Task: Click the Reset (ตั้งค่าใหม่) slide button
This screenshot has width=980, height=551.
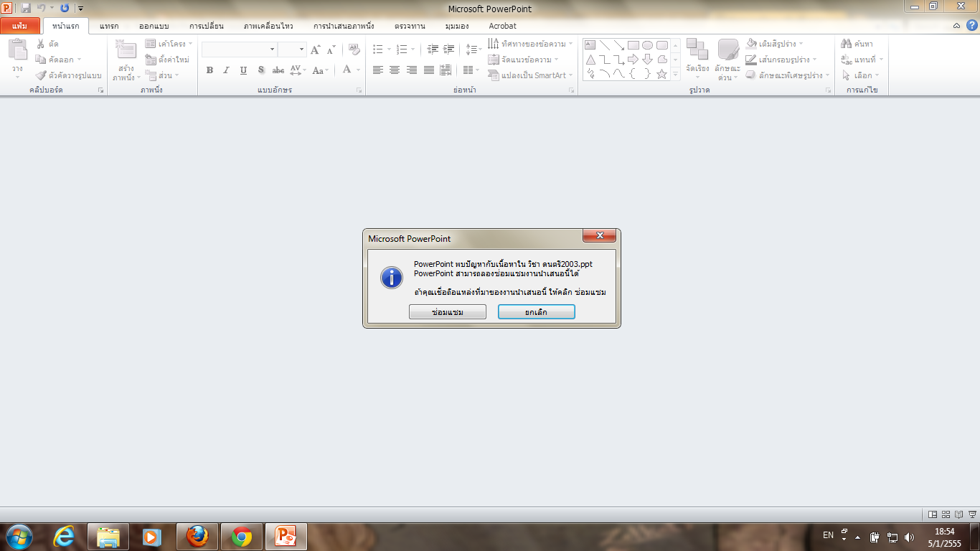Action: coord(167,60)
